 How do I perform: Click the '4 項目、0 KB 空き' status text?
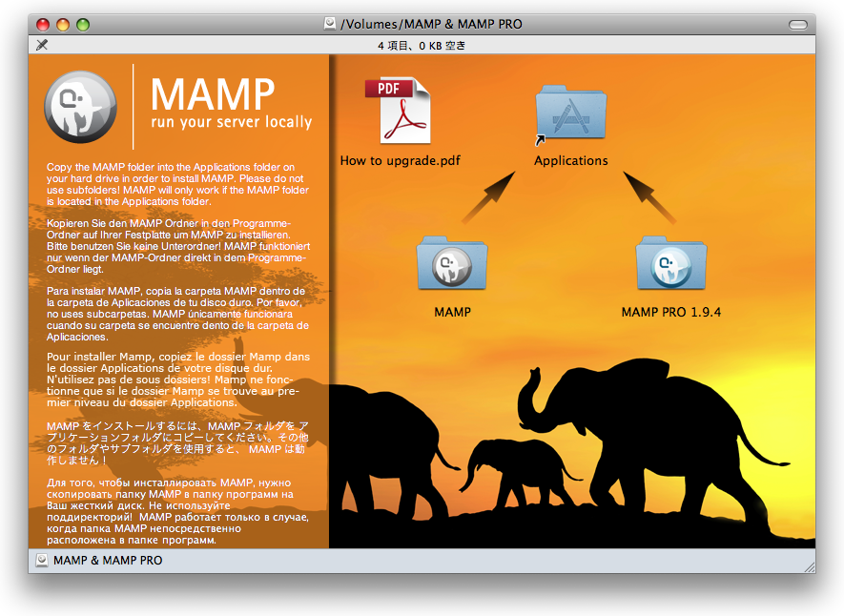coord(422,46)
